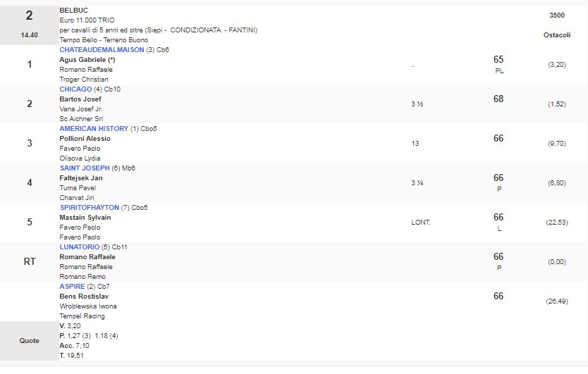This screenshot has height=374, width=588.
Task: Click jockey name Bens Rostislav
Action: tap(84, 297)
